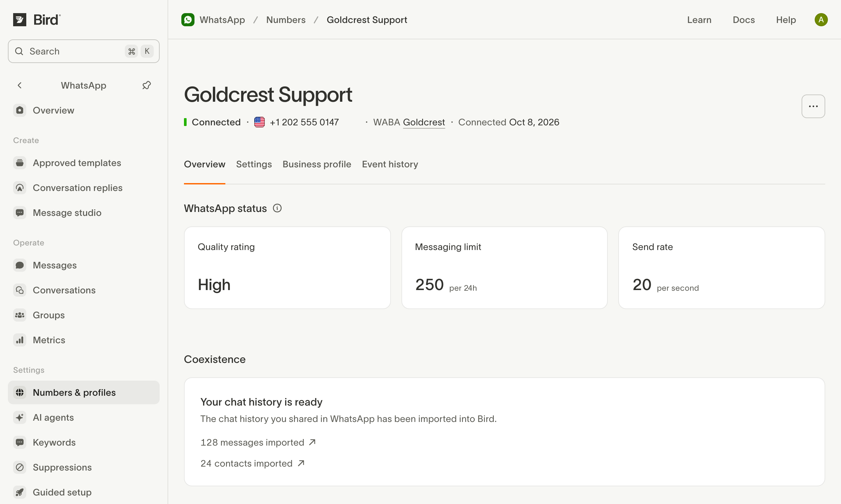
Task: Open the three-dots more options menu
Action: click(x=813, y=106)
